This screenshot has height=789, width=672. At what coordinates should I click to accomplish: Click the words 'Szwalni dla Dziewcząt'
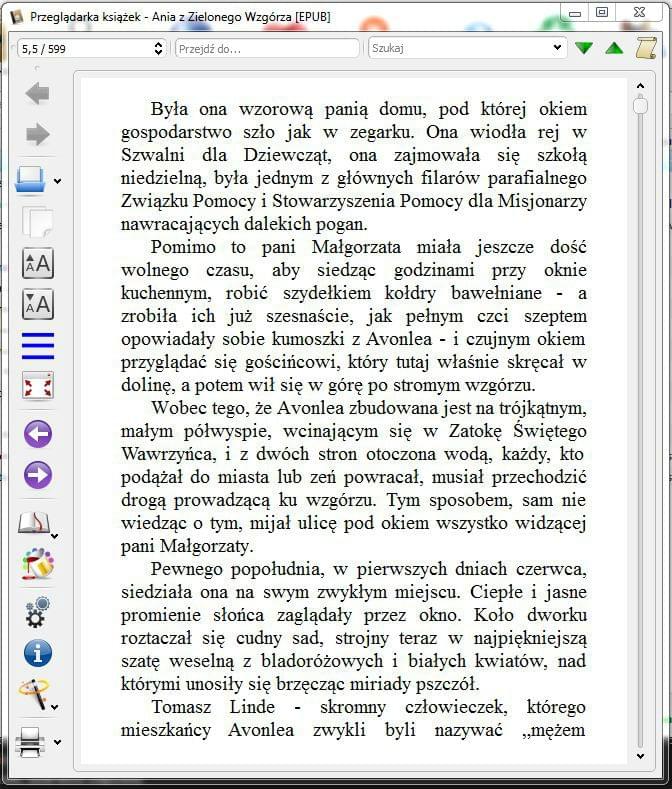click(x=226, y=155)
